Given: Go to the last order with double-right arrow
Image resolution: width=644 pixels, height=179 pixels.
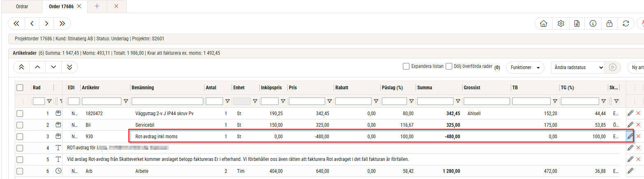Looking at the screenshot, I should [62, 23].
